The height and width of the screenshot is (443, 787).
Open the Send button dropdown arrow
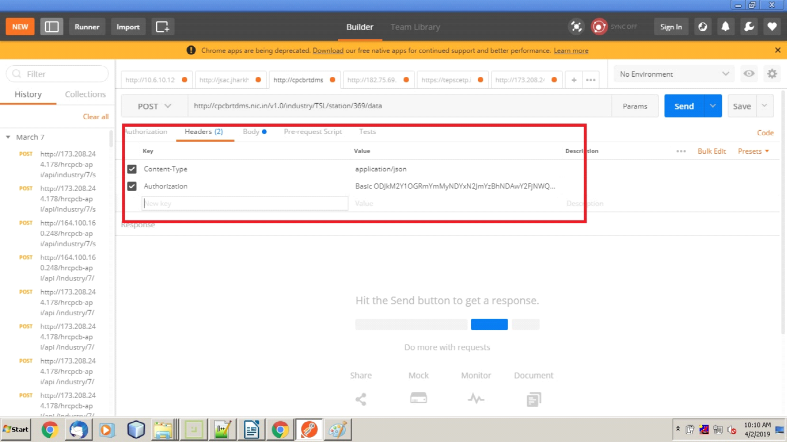click(x=713, y=106)
